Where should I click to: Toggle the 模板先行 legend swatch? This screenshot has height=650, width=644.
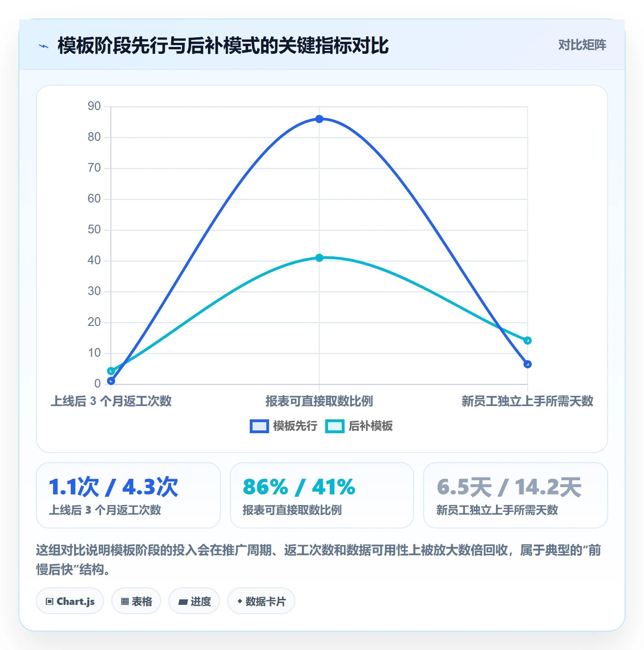[259, 426]
